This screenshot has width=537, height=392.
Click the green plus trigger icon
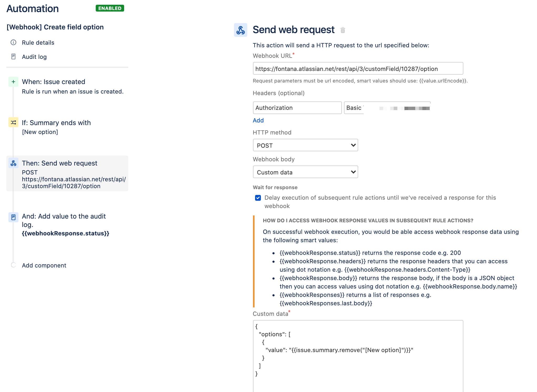13,82
